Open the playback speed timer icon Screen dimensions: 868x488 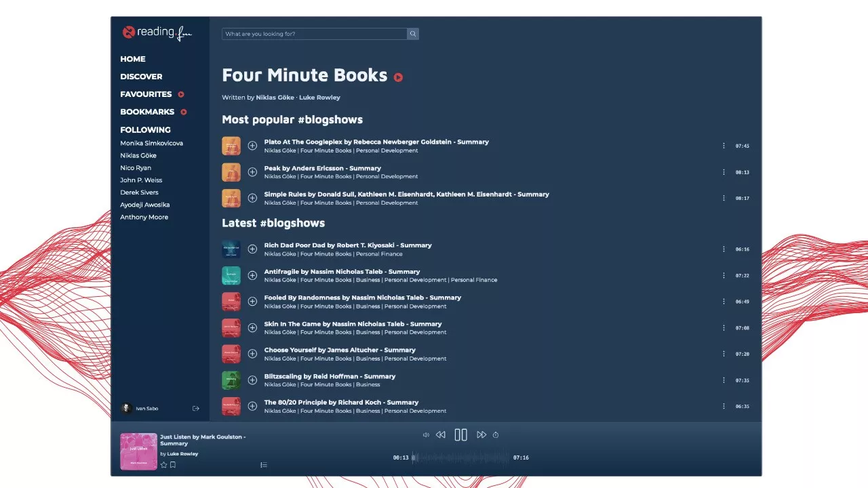pyautogui.click(x=496, y=435)
